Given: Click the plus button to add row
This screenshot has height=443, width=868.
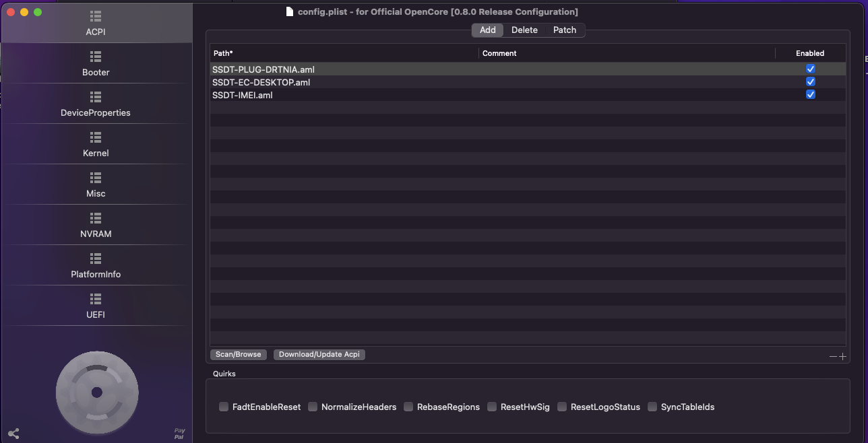Looking at the screenshot, I should click(x=842, y=357).
